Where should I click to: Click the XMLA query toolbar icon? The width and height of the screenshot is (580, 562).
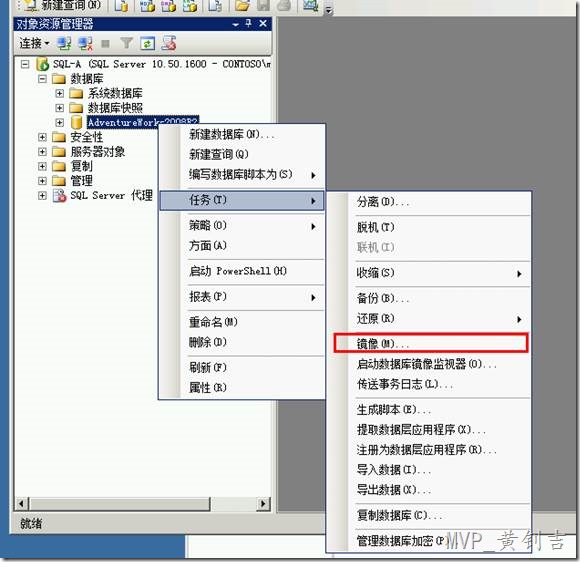click(190, 6)
